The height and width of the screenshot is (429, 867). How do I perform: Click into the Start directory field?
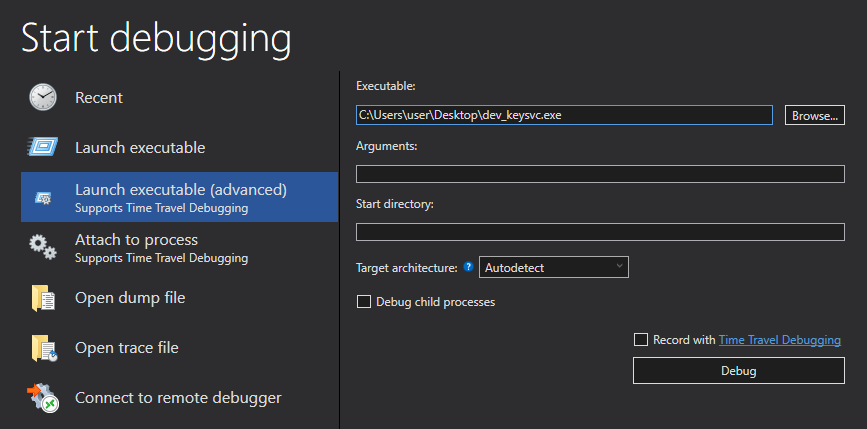600,232
